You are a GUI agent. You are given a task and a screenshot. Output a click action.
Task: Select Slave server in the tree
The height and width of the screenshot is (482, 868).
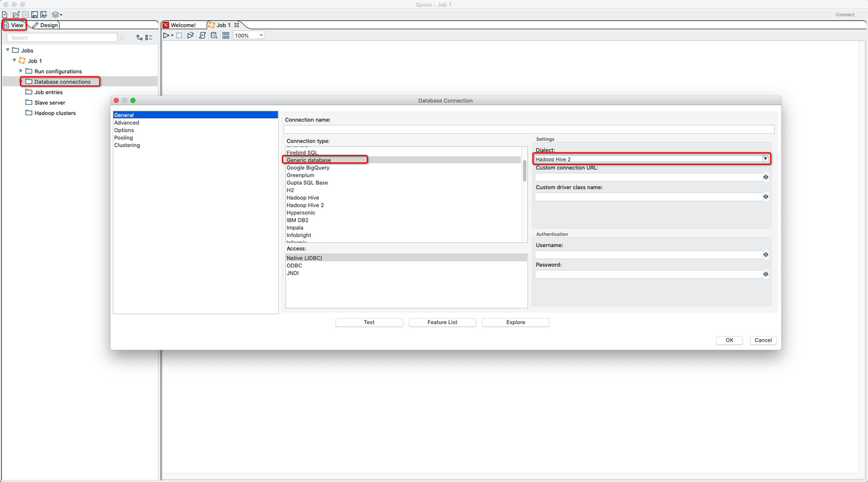tap(49, 102)
